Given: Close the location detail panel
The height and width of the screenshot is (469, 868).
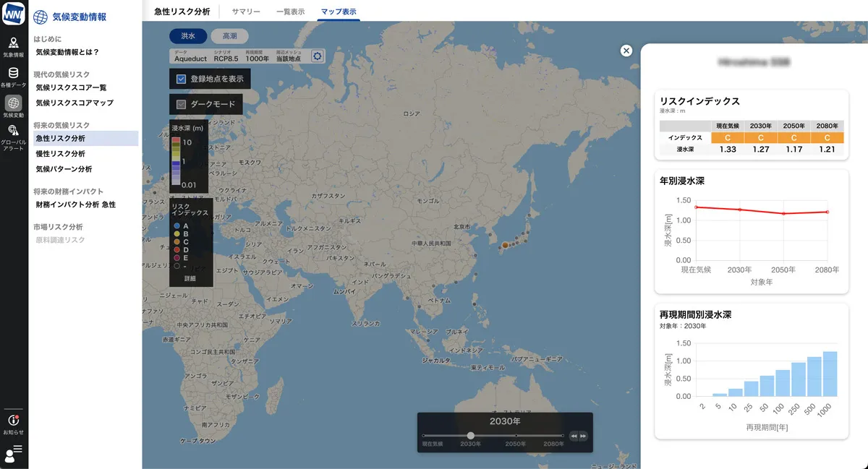Looking at the screenshot, I should [x=626, y=51].
